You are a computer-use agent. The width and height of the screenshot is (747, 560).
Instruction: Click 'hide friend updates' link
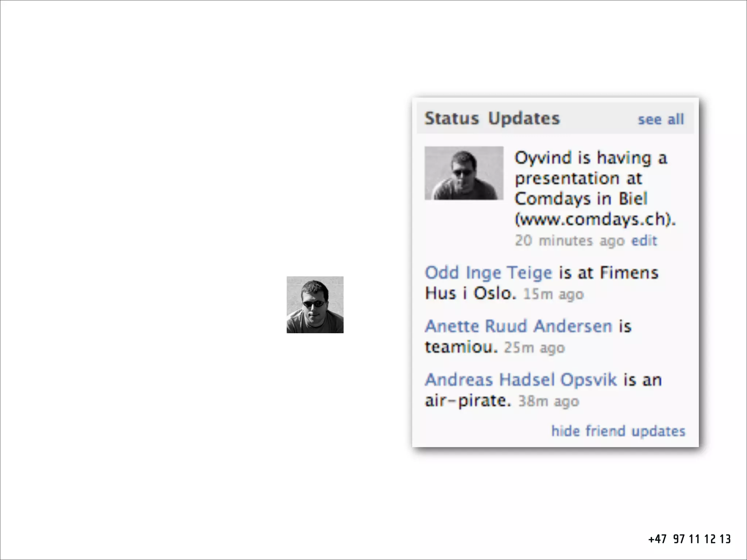[618, 431]
